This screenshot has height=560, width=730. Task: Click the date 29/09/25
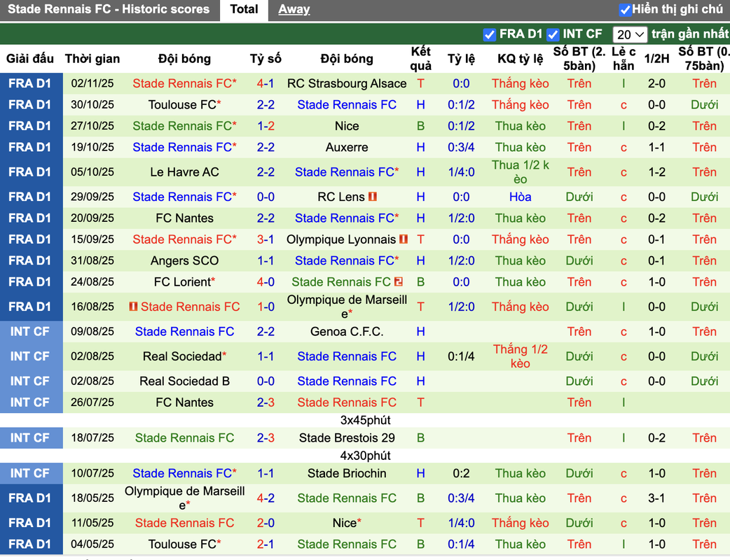[92, 197]
